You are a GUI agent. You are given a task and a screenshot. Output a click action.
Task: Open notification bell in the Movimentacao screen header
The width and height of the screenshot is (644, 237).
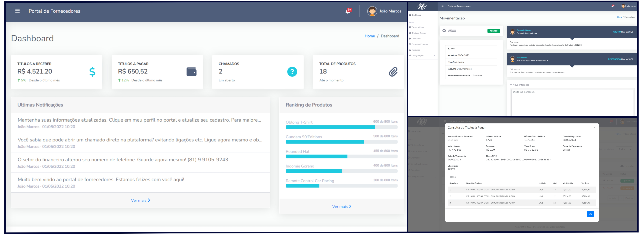(613, 6)
